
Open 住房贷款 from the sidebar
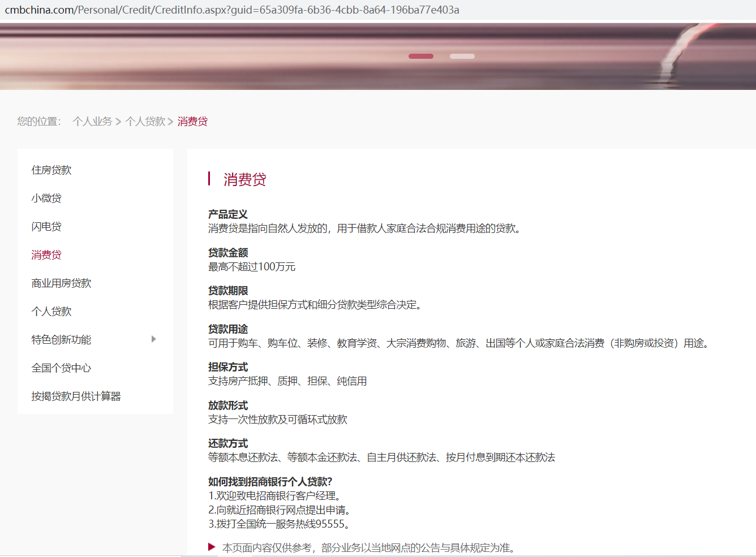pyautogui.click(x=51, y=170)
